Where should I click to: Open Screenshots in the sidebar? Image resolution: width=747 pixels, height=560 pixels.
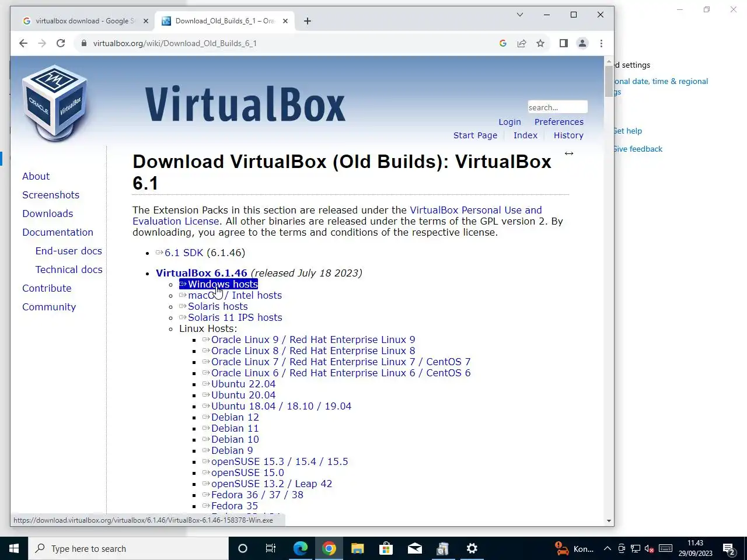click(51, 195)
